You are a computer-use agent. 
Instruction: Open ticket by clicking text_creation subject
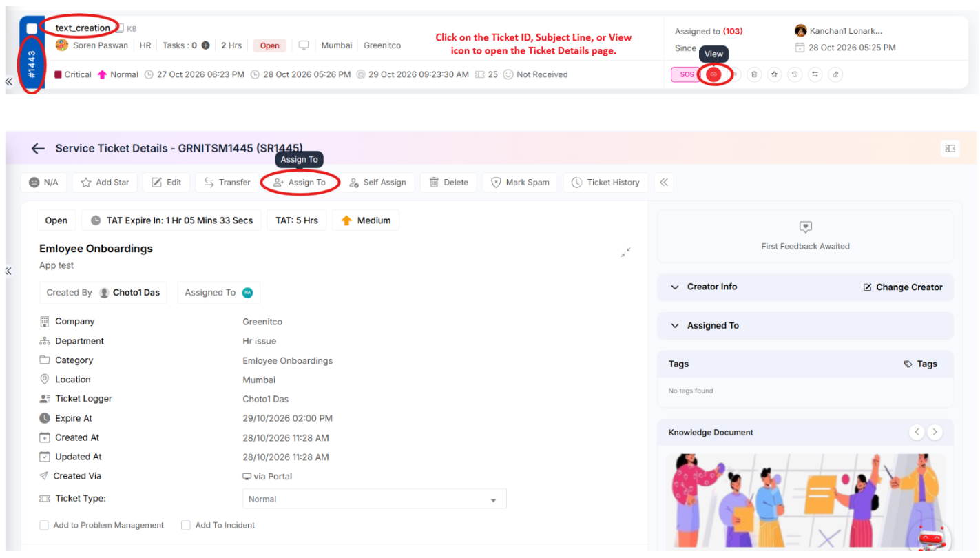tap(83, 28)
